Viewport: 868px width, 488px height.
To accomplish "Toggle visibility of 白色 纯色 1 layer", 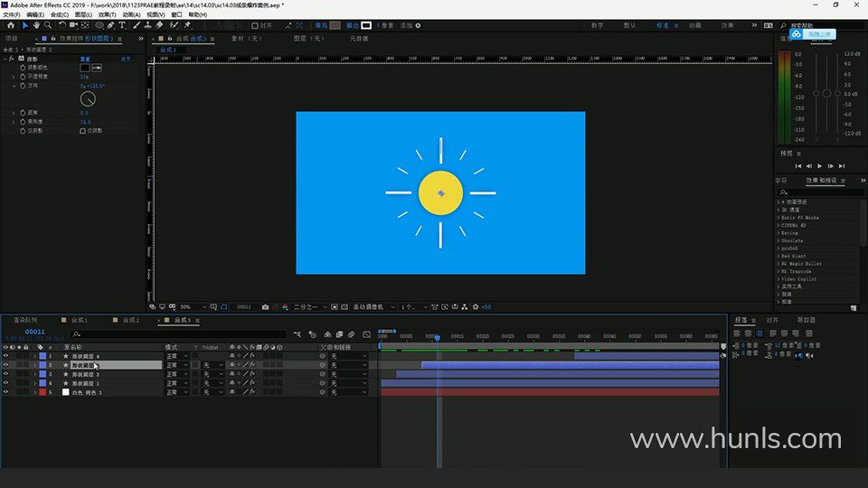I will (5, 393).
